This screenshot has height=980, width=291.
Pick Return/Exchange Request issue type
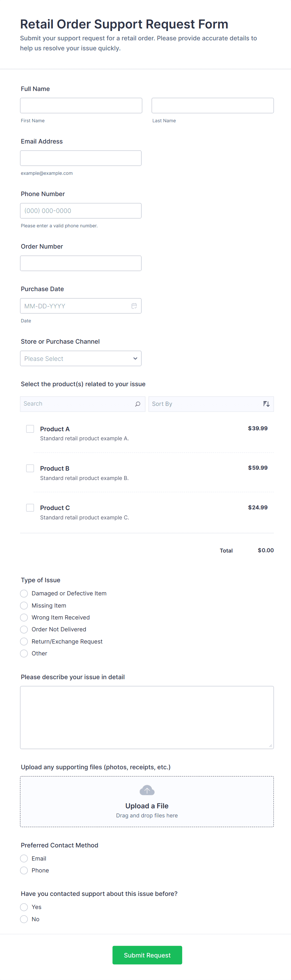[x=24, y=641]
